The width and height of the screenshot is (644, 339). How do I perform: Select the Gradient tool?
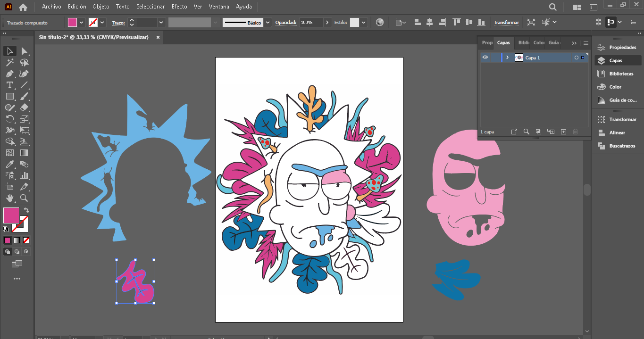click(x=24, y=153)
